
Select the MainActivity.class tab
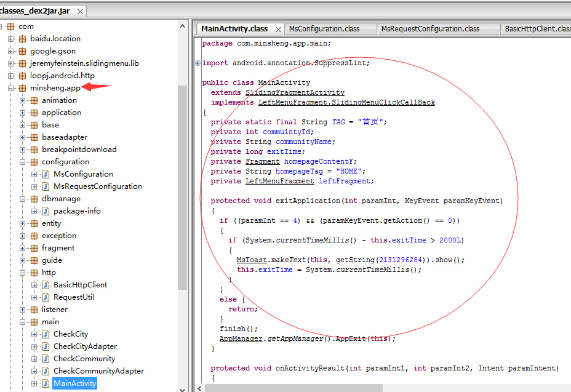point(234,29)
